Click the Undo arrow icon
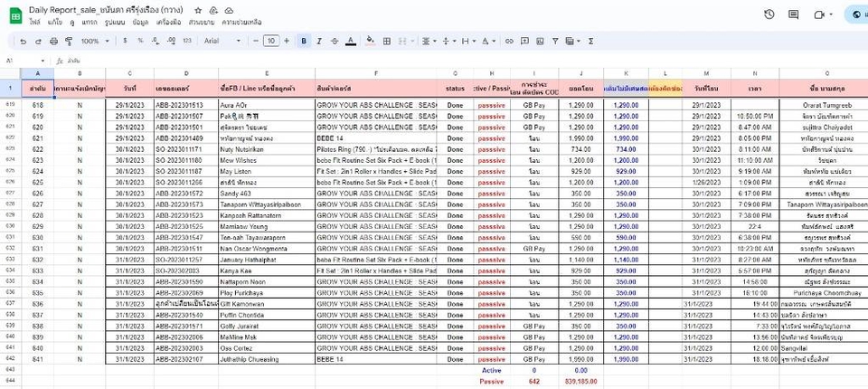Image resolution: width=868 pixels, height=389 pixels. 23,41
